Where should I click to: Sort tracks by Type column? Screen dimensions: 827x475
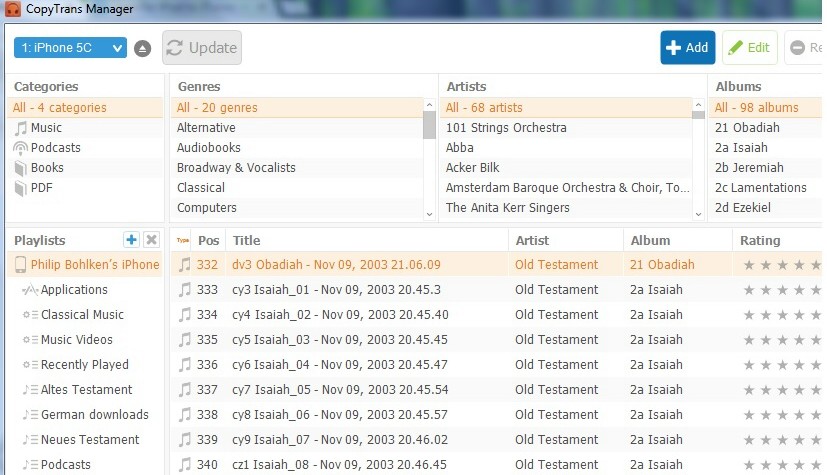pos(182,240)
